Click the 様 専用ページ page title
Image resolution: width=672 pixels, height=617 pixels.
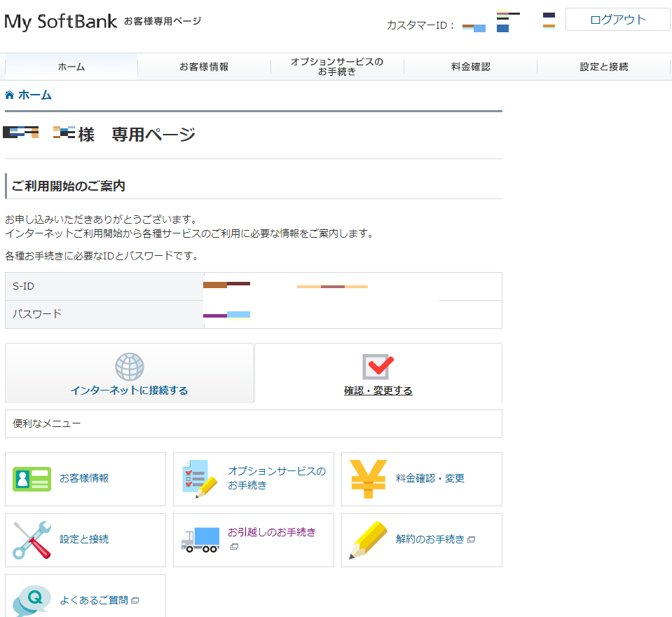pos(137,135)
